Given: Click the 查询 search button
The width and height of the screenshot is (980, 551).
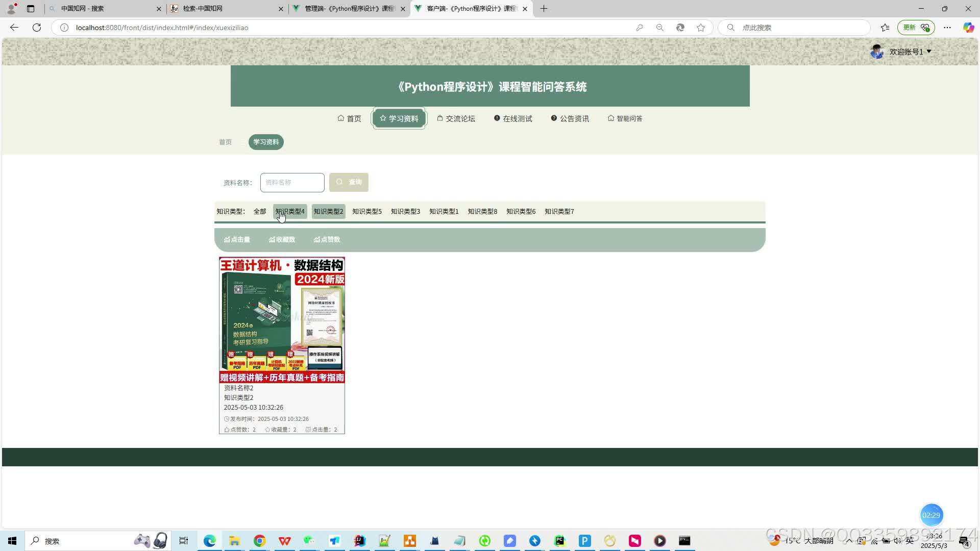Looking at the screenshot, I should (x=349, y=182).
